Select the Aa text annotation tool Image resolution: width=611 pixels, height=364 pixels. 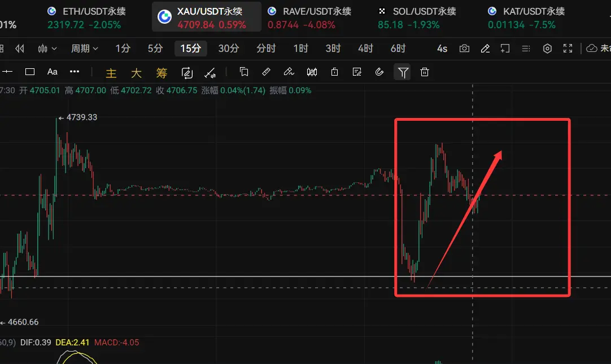click(52, 72)
